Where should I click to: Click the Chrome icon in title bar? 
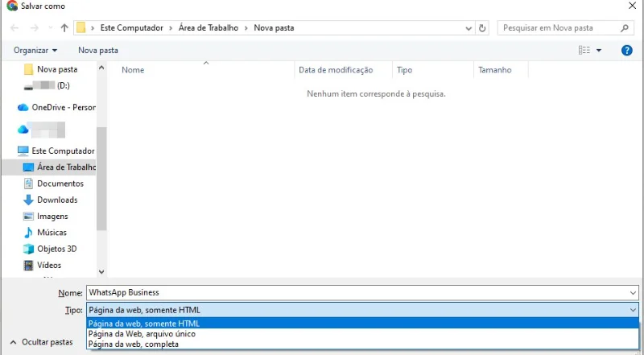[x=12, y=6]
